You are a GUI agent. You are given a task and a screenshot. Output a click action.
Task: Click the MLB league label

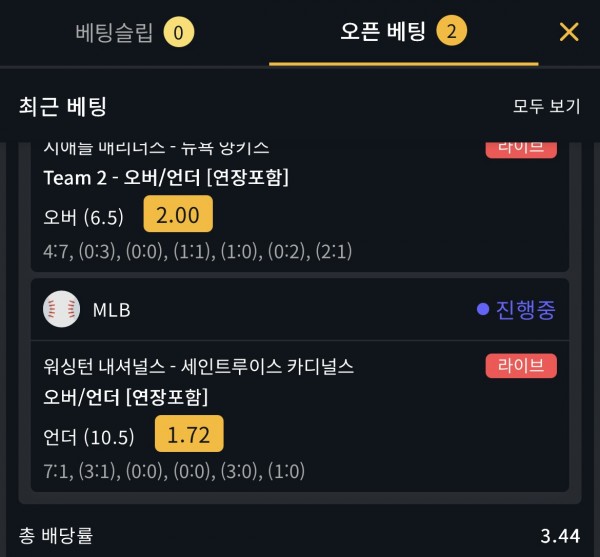click(x=111, y=310)
